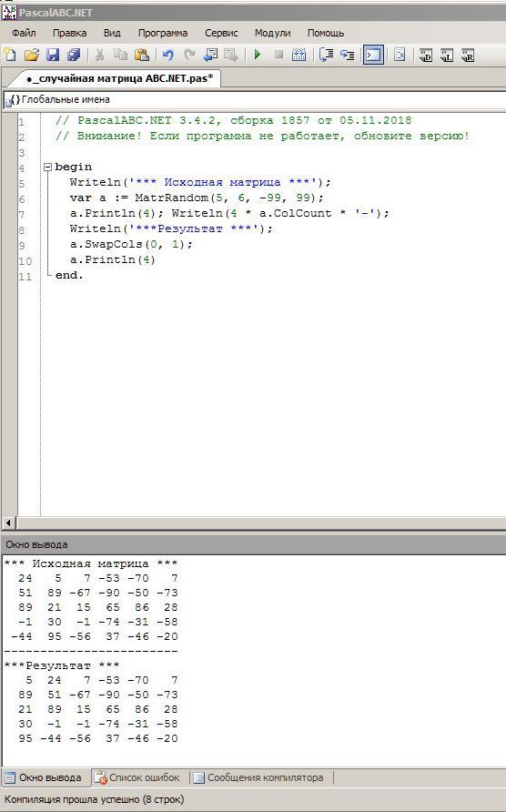Click the code formatting icon
Image resolution: width=506 pixels, height=812 pixels.
(400, 55)
